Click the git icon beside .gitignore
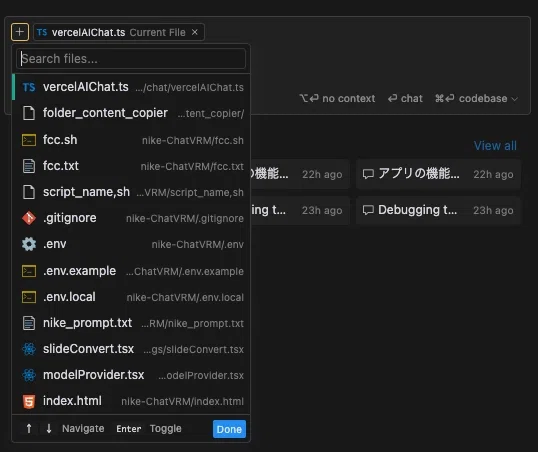The height and width of the screenshot is (452, 538). (x=29, y=218)
